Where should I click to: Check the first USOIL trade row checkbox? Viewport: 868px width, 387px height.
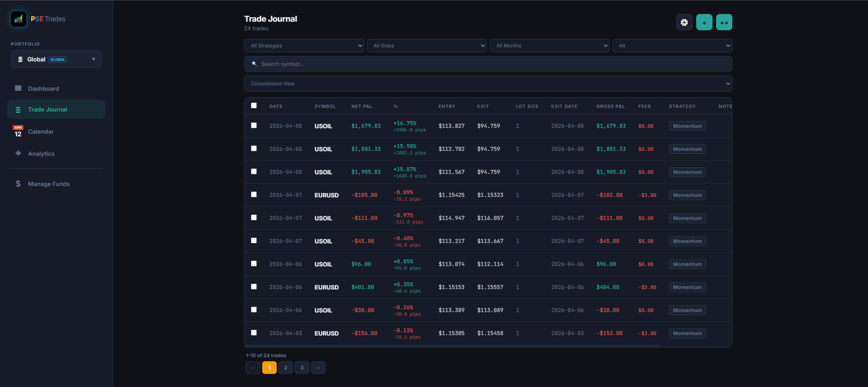tap(254, 126)
